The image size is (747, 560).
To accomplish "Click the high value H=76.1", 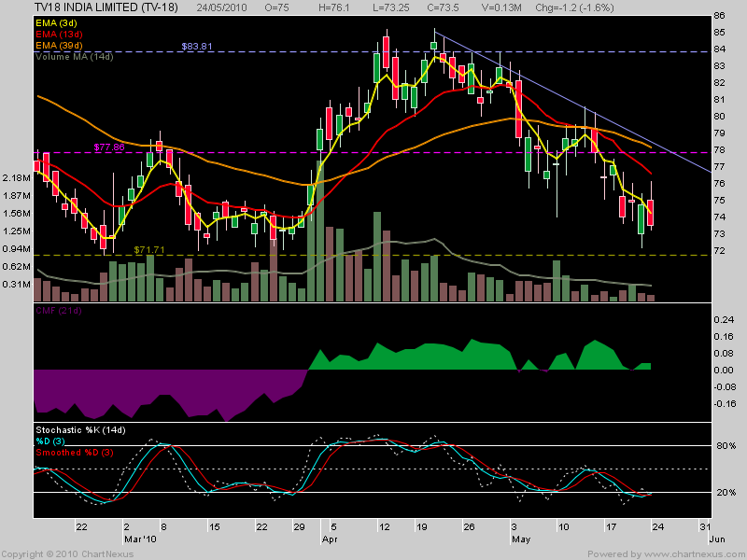I will click(x=334, y=7).
